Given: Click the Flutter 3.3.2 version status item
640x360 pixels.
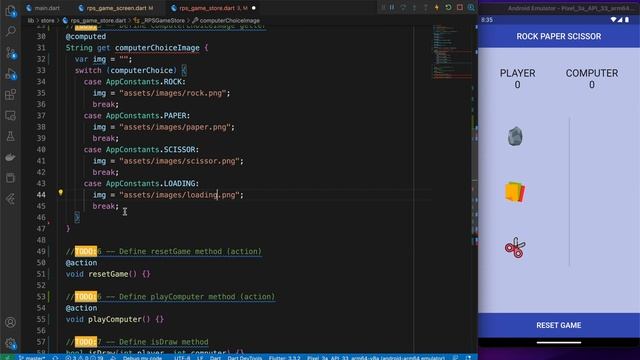Looking at the screenshot, I should [x=284, y=358].
